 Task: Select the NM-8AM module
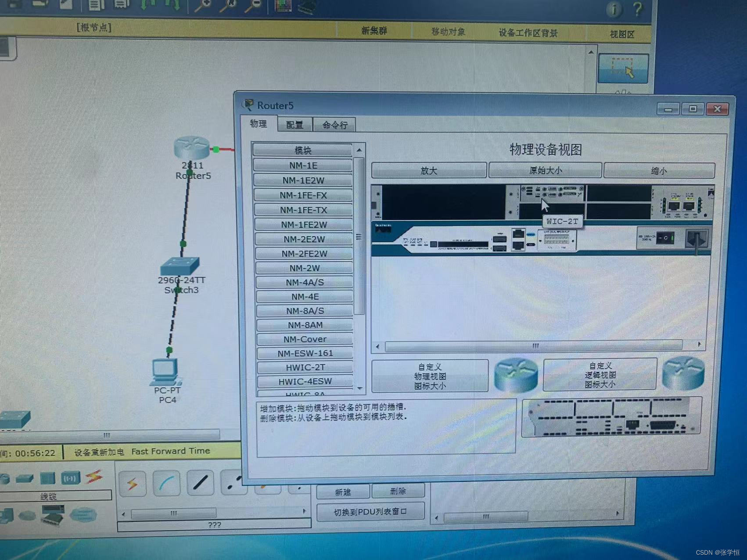click(x=305, y=325)
